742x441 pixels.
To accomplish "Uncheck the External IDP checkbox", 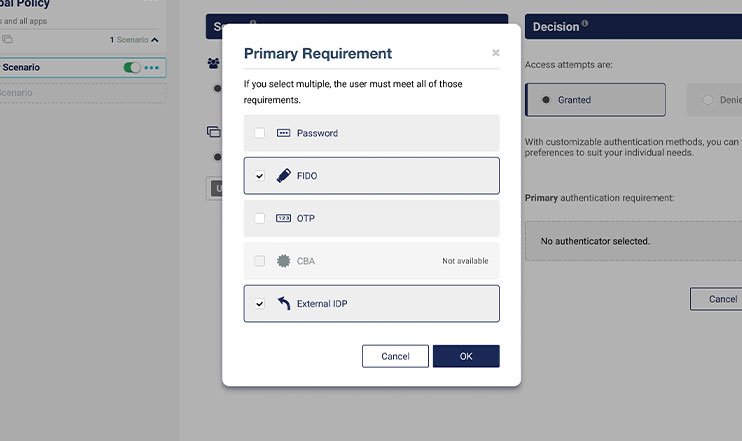I will pyautogui.click(x=260, y=303).
